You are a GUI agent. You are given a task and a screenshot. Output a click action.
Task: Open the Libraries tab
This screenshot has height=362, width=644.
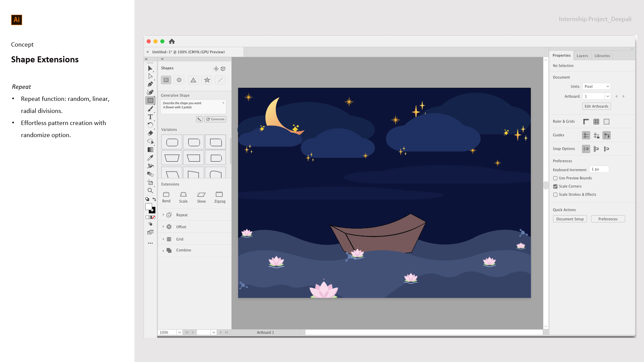[602, 56]
